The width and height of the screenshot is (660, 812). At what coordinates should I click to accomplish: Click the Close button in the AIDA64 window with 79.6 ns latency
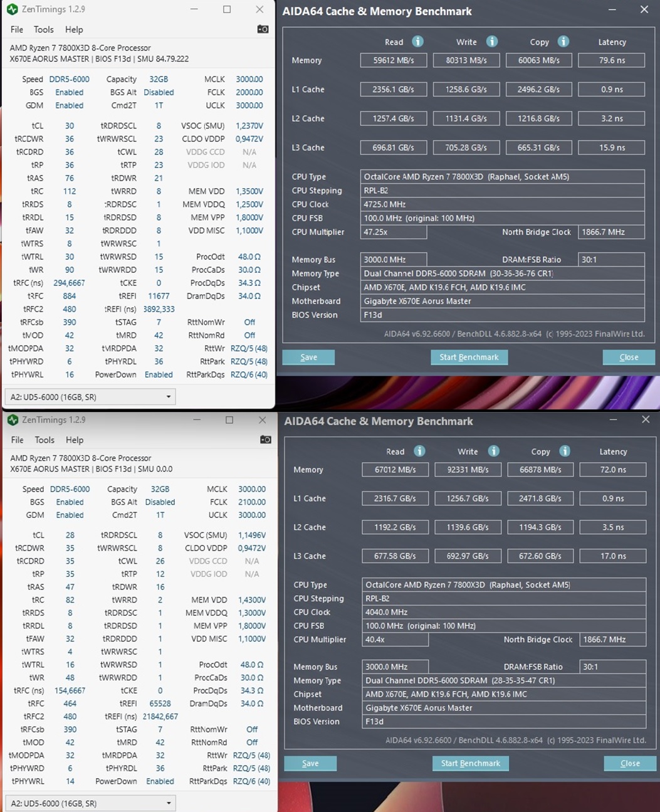click(x=629, y=357)
